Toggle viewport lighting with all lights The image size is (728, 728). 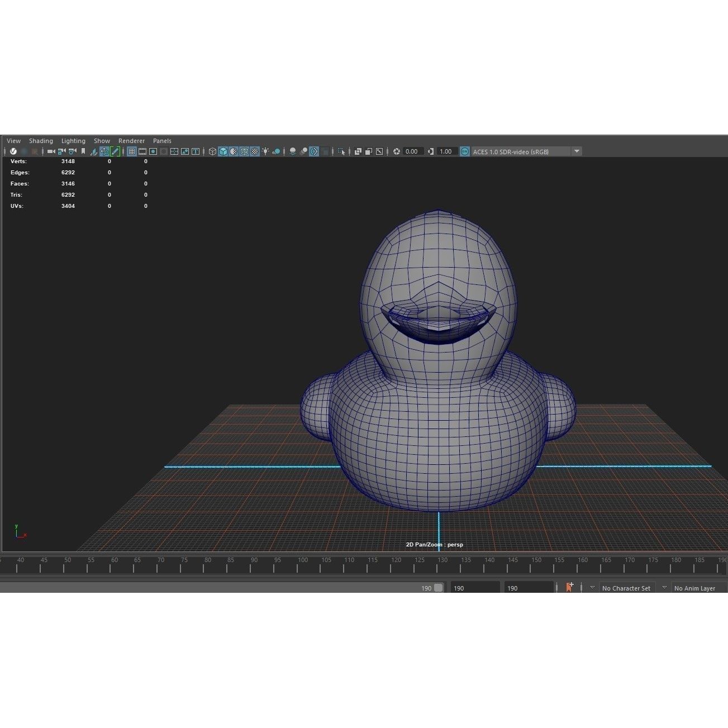[x=265, y=151]
